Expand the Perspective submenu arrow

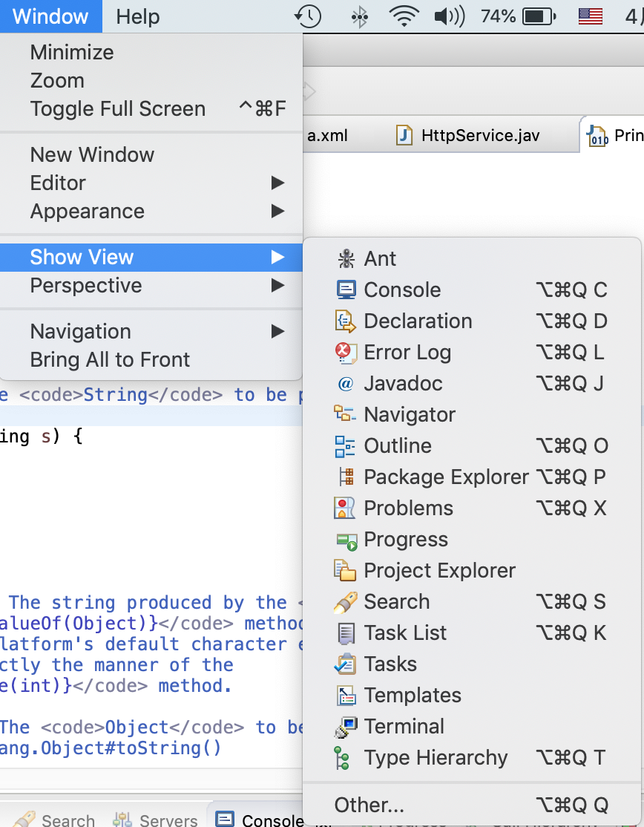pos(277,285)
